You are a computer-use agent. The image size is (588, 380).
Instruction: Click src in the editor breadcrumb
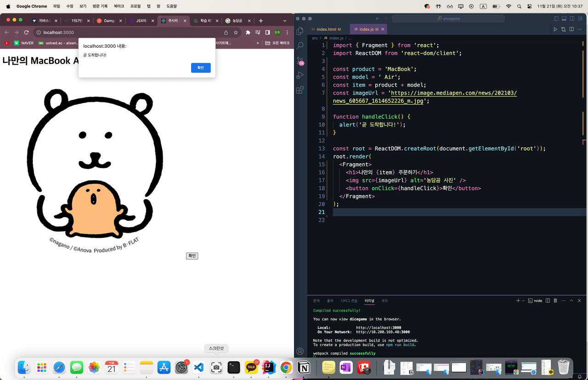click(315, 38)
